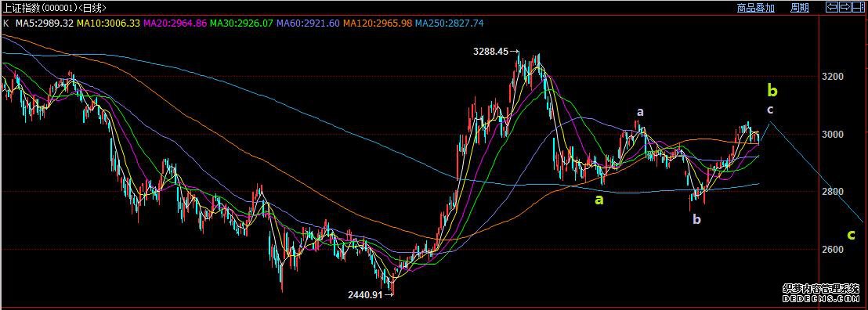This screenshot has height=310, width=868.
Task: Click the left arrow navigation icon
Action: 831,7
